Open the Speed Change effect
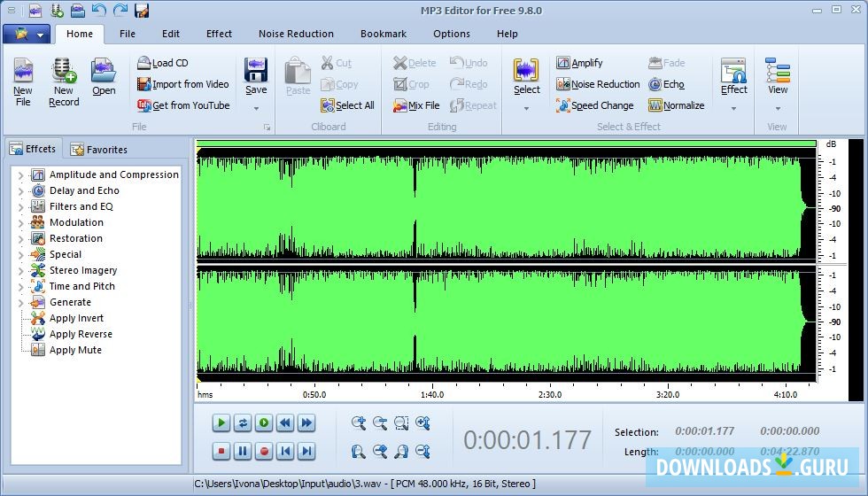 click(x=594, y=105)
